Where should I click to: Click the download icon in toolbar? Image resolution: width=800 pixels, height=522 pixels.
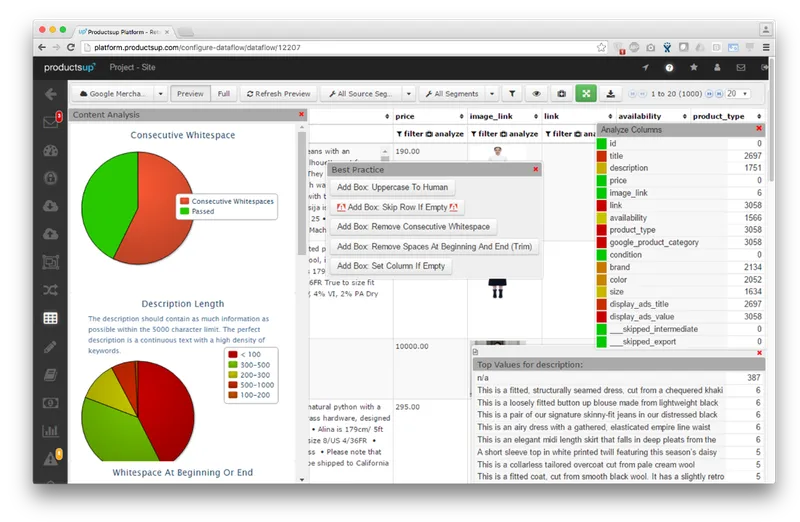[610, 94]
